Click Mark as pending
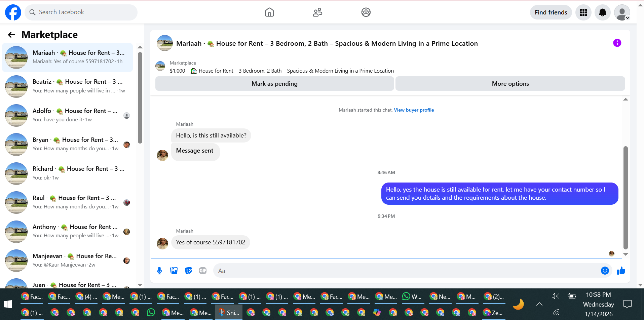The width and height of the screenshot is (644, 320). 274,84
